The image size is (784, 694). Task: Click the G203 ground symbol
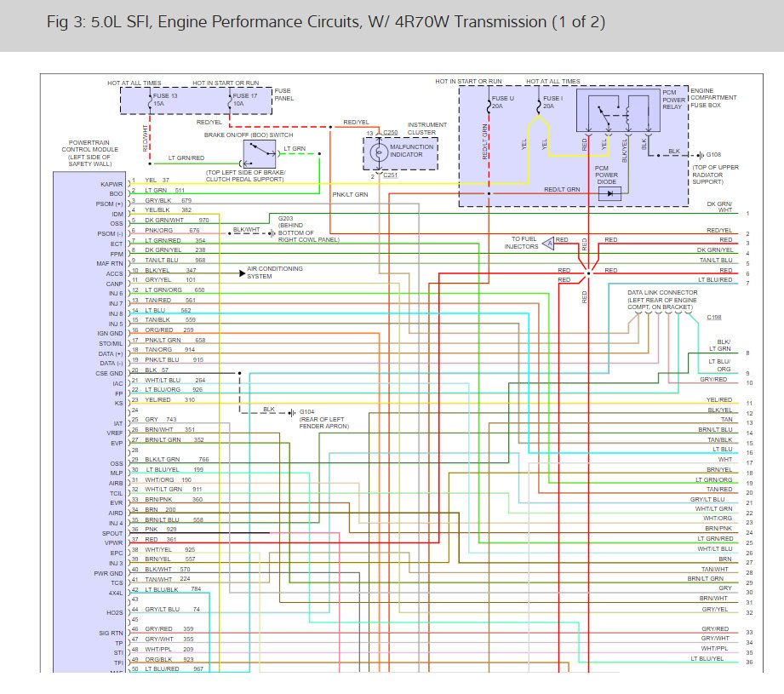(x=272, y=233)
